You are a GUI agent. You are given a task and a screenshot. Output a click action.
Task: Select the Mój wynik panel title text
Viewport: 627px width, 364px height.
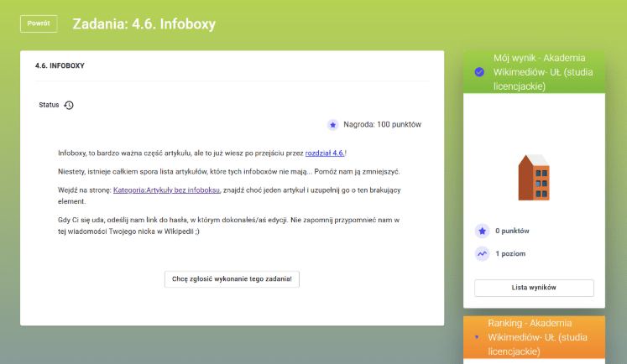click(543, 72)
